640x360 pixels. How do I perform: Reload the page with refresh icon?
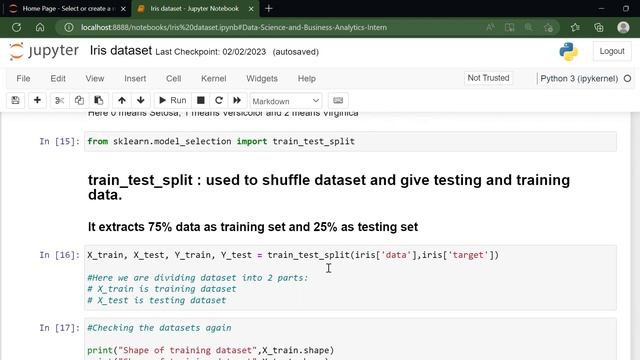pos(16,27)
